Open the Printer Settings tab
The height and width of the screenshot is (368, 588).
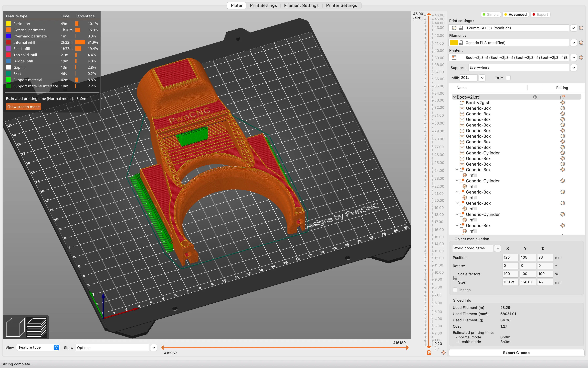click(341, 5)
